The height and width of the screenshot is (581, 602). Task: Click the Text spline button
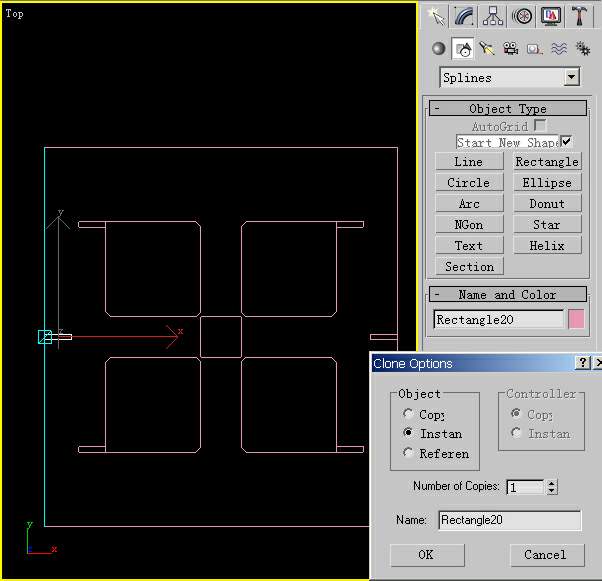(x=469, y=246)
